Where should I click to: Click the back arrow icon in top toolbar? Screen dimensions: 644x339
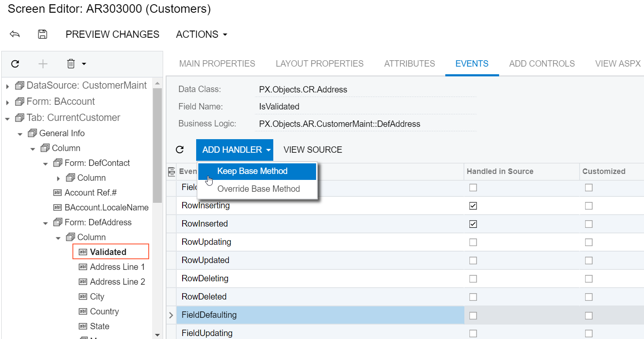click(x=15, y=34)
